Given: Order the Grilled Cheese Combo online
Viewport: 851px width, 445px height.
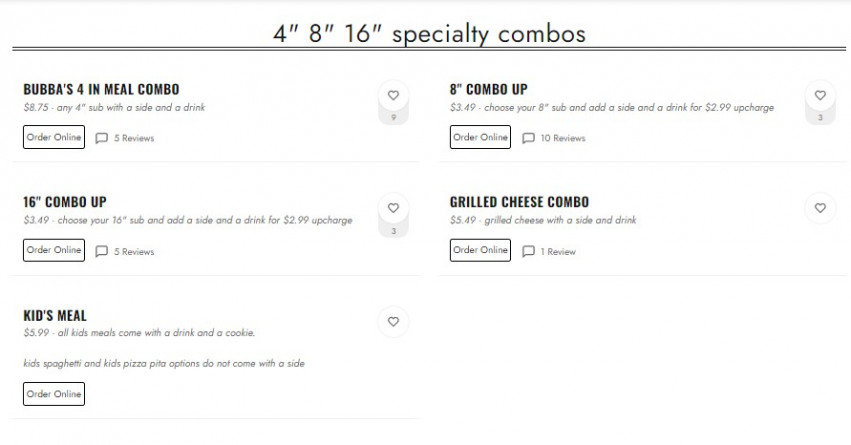Looking at the screenshot, I should [480, 250].
